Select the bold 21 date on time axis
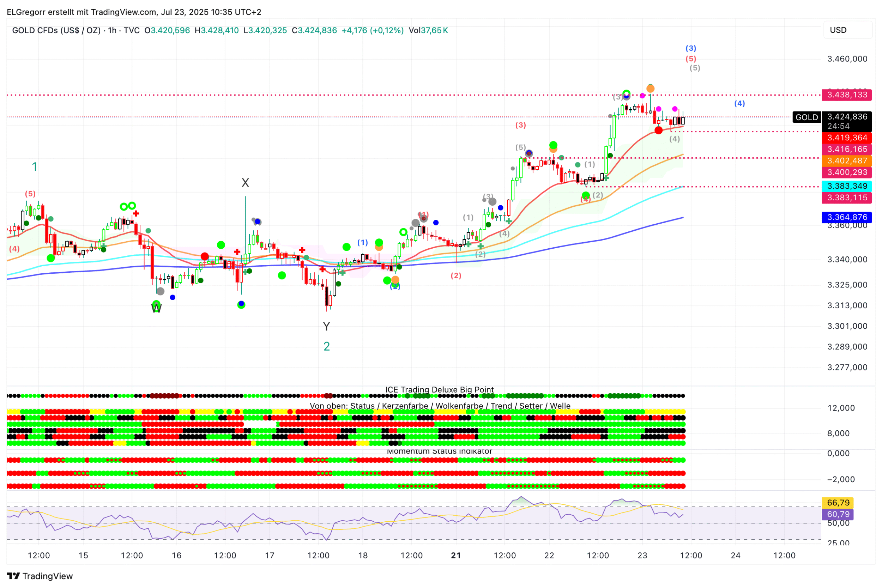Screen dimensions: 882x588 (456, 556)
